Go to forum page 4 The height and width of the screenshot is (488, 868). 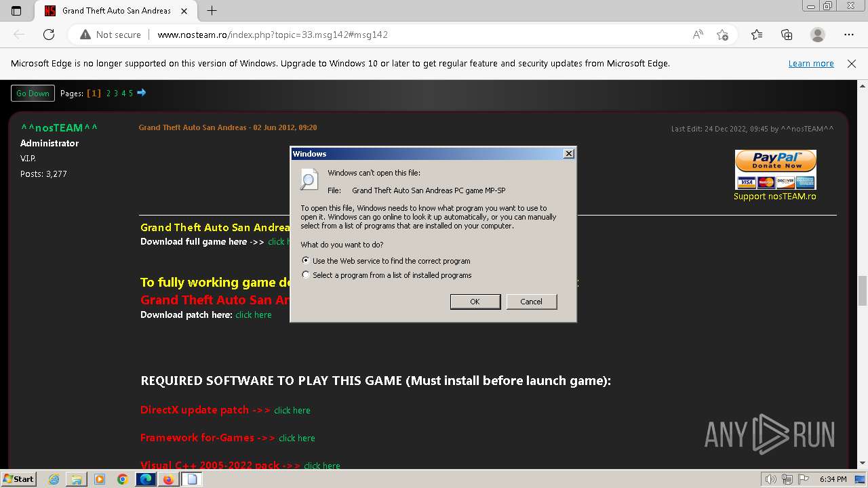point(123,93)
